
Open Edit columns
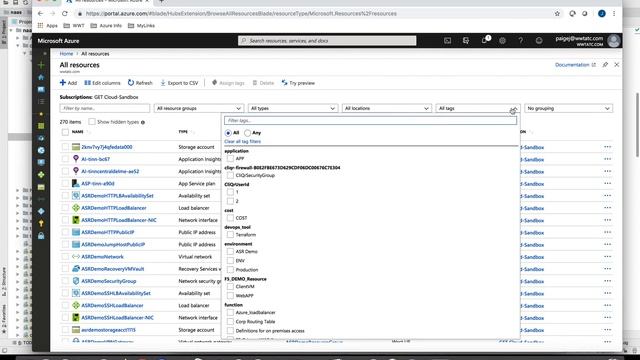point(102,83)
